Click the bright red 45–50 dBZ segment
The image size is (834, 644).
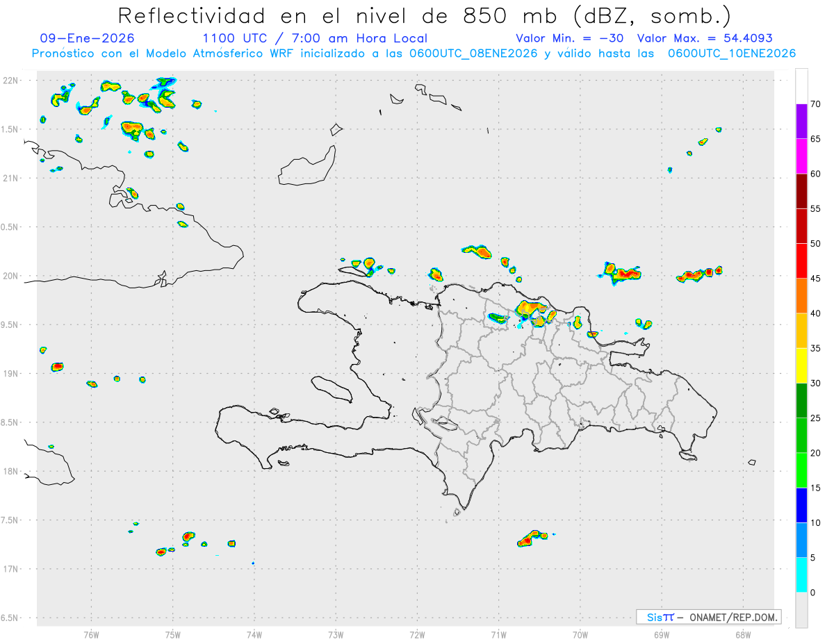click(801, 261)
